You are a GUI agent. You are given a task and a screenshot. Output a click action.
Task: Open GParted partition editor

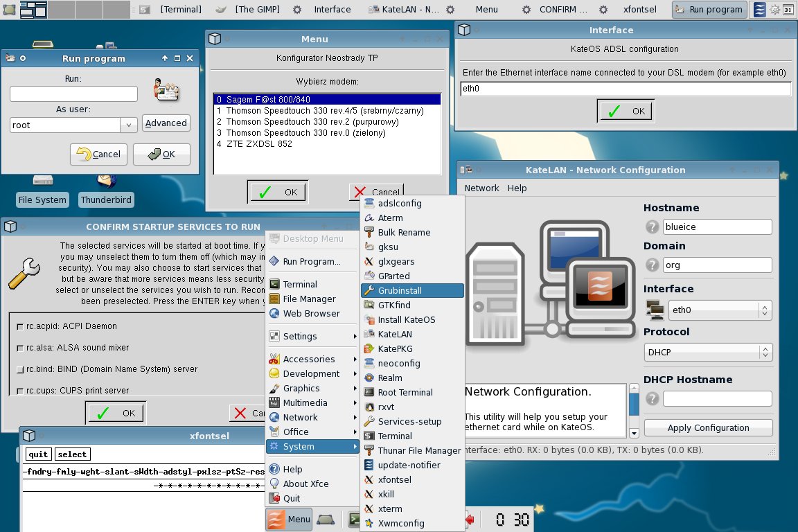click(412, 276)
